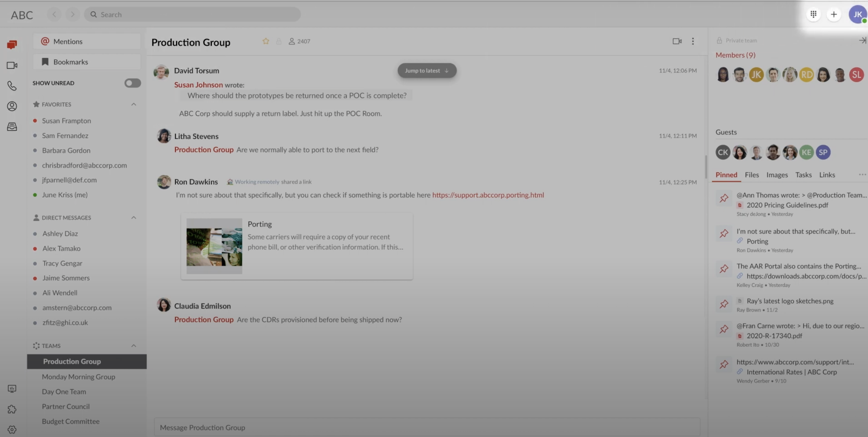Click the CK guest avatar
The width and height of the screenshot is (868, 437).
click(x=723, y=152)
